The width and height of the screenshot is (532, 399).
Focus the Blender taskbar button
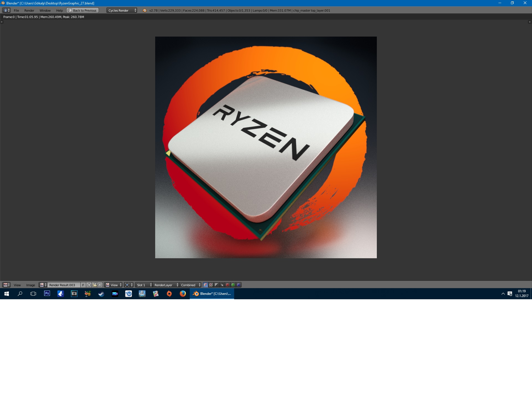212,294
